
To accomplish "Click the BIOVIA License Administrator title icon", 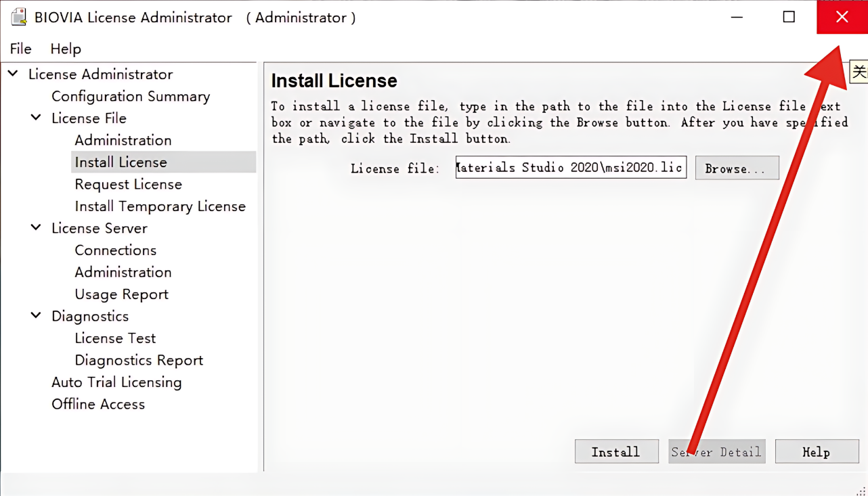I will coord(19,17).
